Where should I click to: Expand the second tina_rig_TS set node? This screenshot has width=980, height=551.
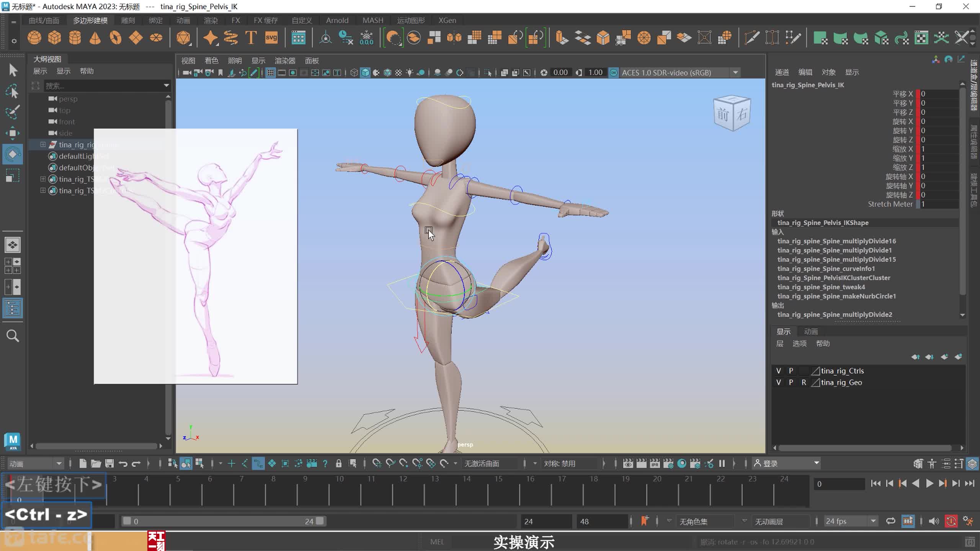pos(43,191)
